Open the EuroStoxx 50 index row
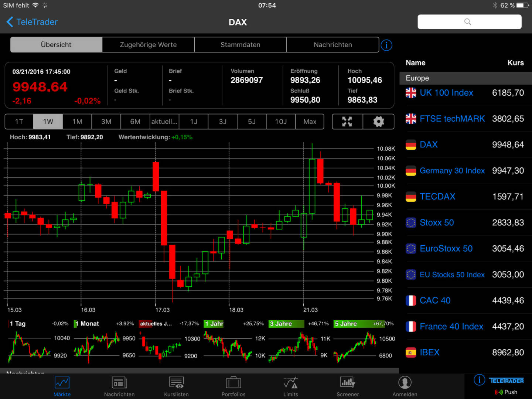Viewport: 532px width, 399px height. tap(446, 249)
